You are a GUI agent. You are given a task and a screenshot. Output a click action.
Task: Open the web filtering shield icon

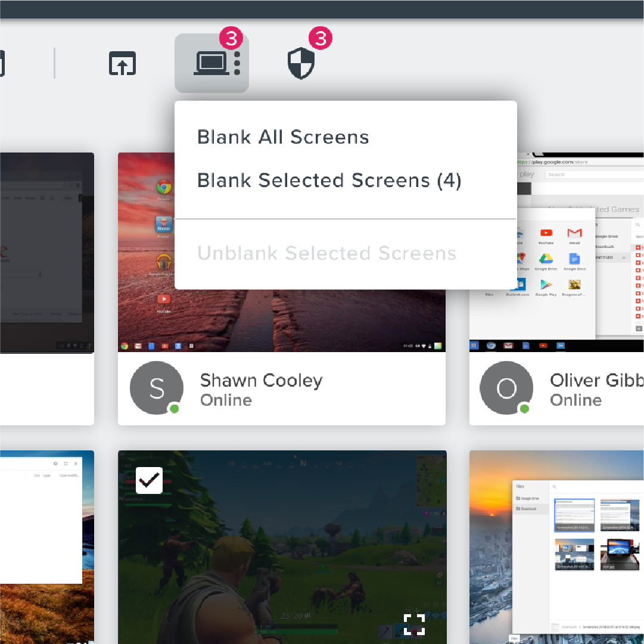pyautogui.click(x=301, y=63)
